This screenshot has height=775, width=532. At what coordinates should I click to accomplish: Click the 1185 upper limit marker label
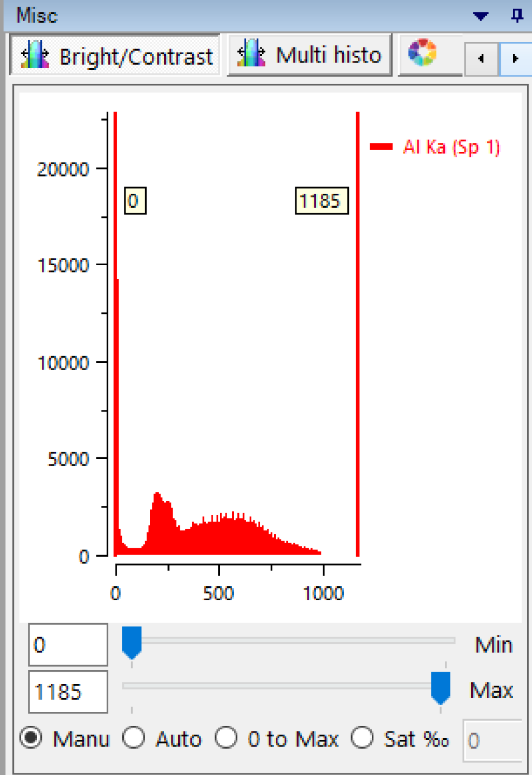[321, 201]
